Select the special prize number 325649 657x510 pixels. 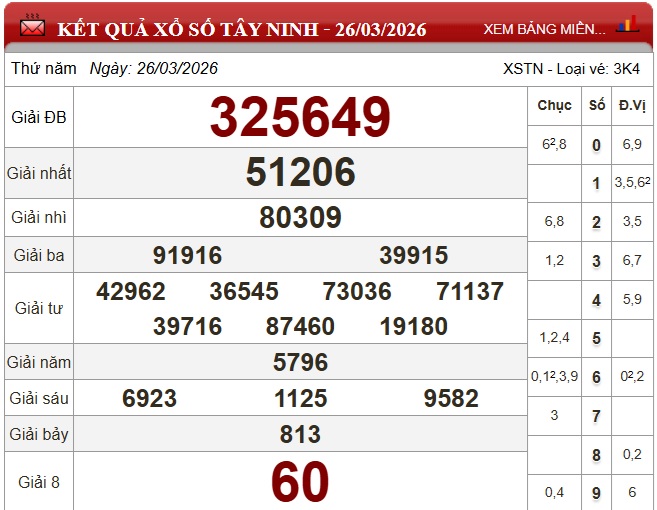[300, 118]
